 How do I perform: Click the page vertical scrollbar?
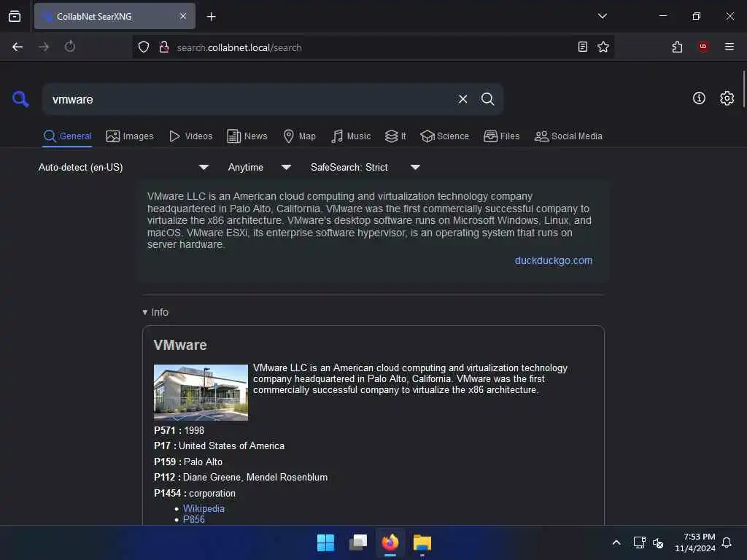[743, 90]
